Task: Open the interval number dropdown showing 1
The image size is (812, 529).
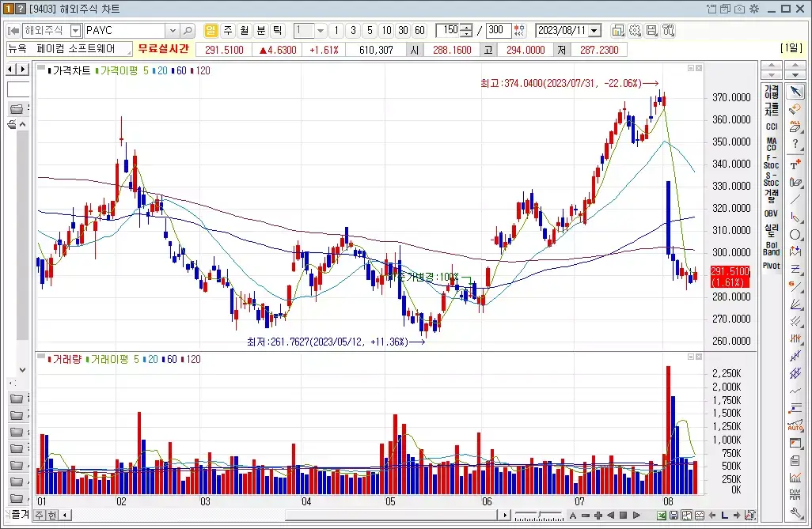Action: (321, 31)
